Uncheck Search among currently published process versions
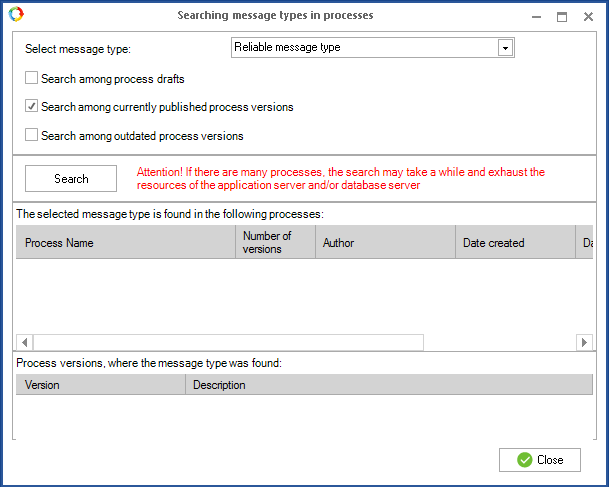Image resolution: width=609 pixels, height=487 pixels. click(32, 106)
